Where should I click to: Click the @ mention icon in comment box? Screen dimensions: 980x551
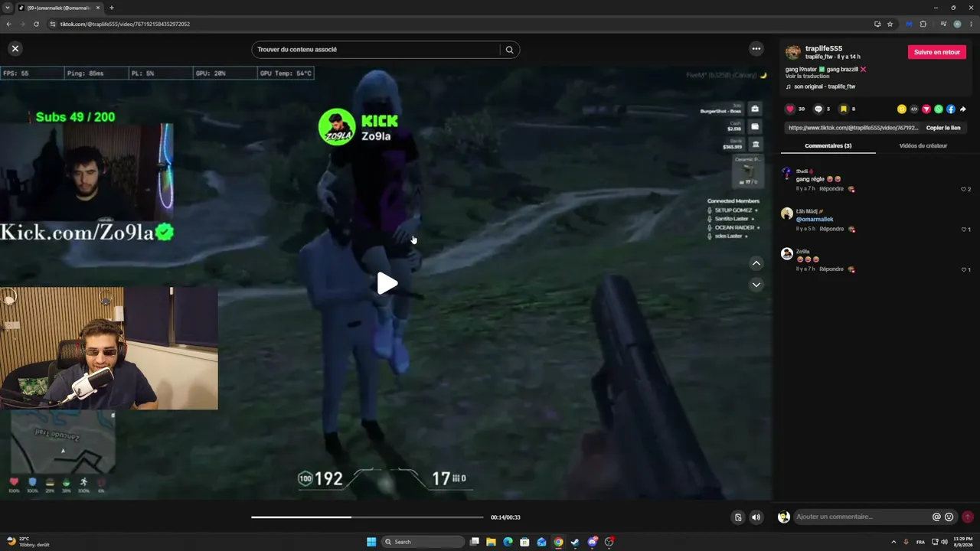tap(936, 517)
